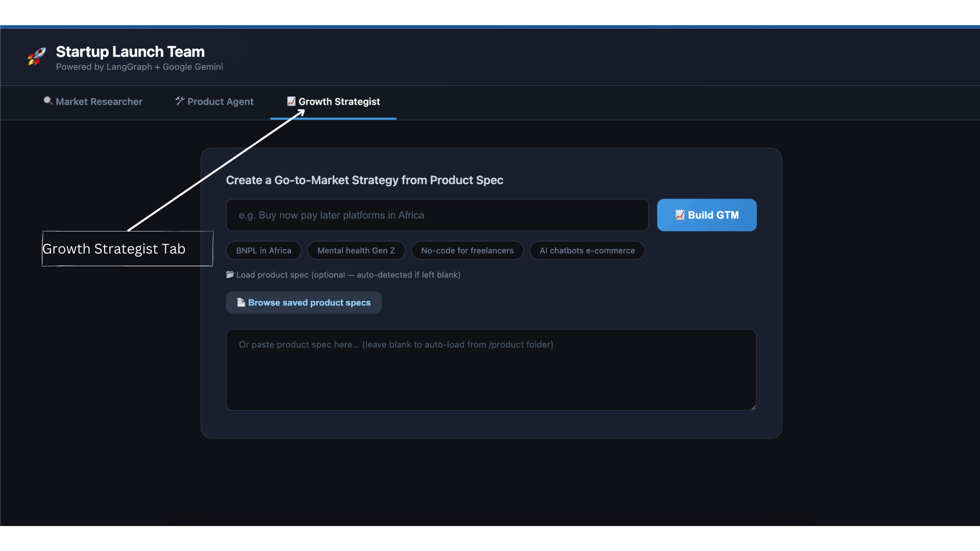This screenshot has height=551, width=980.
Task: Select the magnifying glass icon beside Market Researcher
Action: click(x=47, y=101)
